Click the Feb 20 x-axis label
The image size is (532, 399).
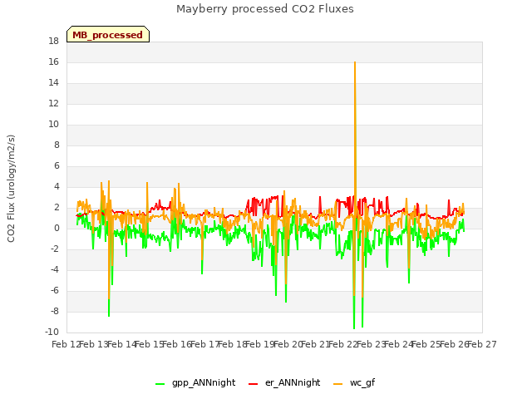[x=288, y=345]
